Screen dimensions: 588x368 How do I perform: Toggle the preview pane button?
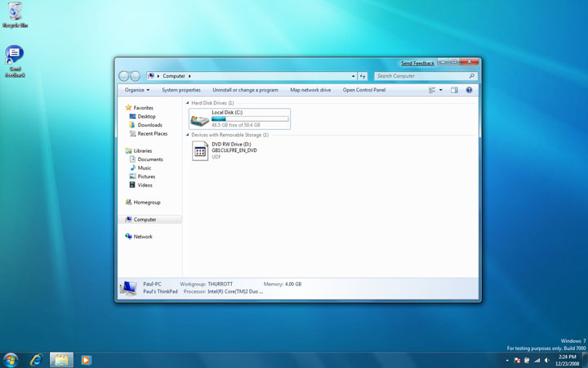point(454,90)
